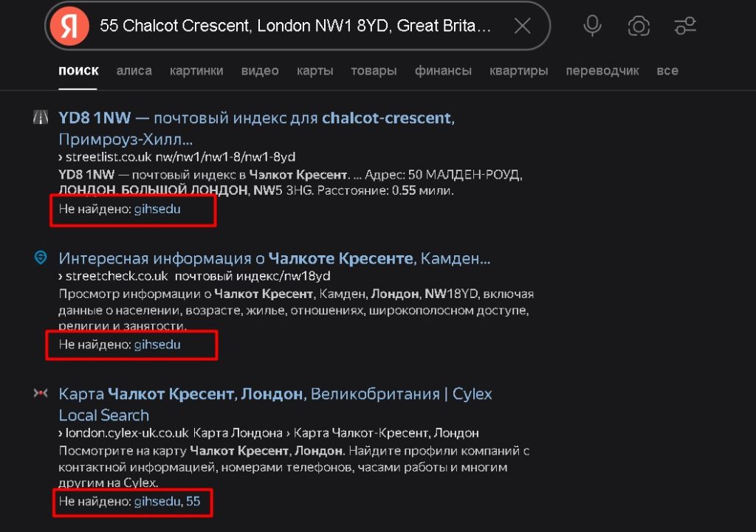Open the видео tab
This screenshot has width=756, height=532.
pos(260,71)
